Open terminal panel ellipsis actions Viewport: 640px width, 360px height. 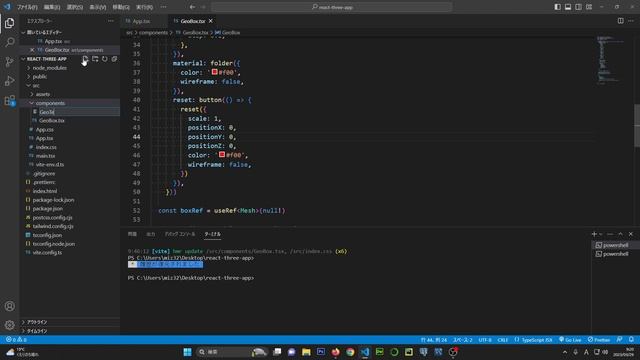click(x=610, y=234)
